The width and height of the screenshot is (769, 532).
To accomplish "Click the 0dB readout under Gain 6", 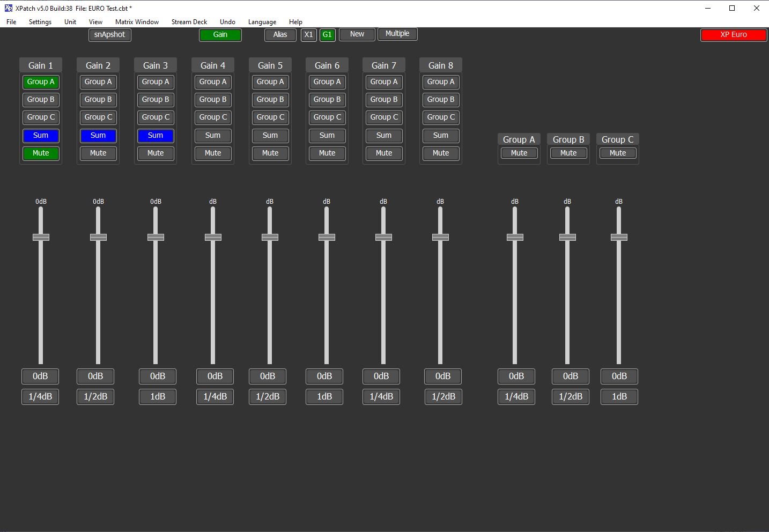I will pos(324,376).
